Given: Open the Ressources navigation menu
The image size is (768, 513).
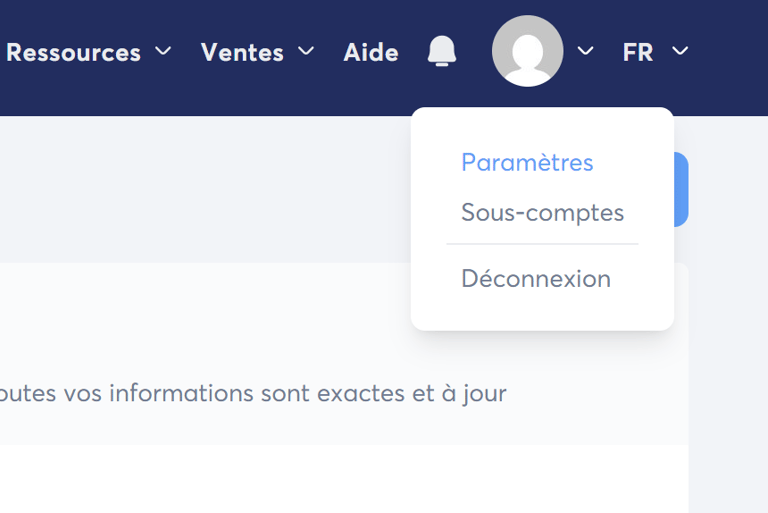Looking at the screenshot, I should point(74,52).
